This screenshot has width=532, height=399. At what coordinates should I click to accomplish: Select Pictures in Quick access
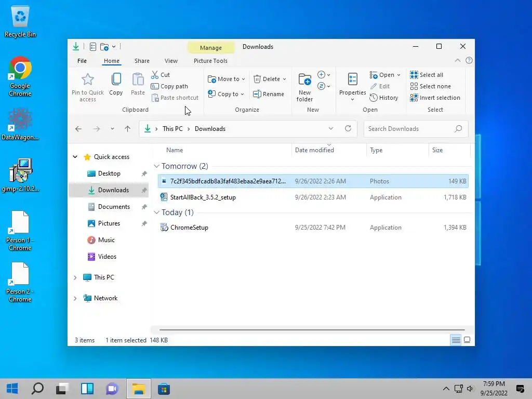pyautogui.click(x=109, y=223)
